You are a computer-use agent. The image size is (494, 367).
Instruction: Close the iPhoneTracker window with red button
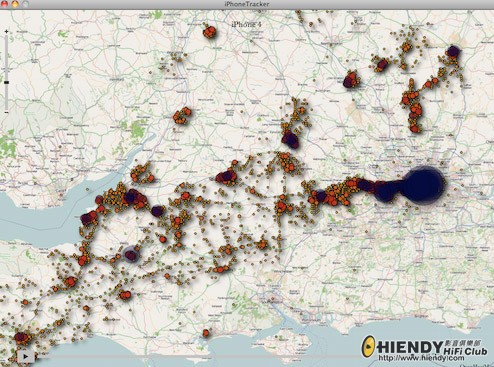[x=4, y=4]
